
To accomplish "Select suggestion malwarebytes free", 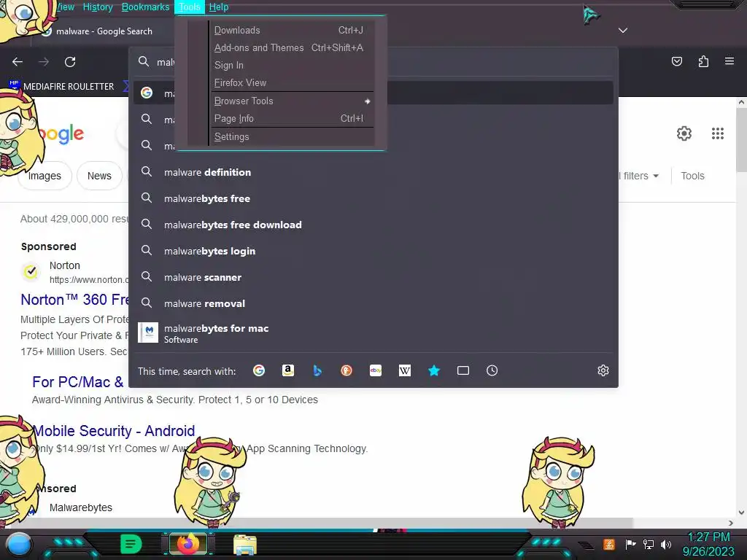I will (373, 198).
